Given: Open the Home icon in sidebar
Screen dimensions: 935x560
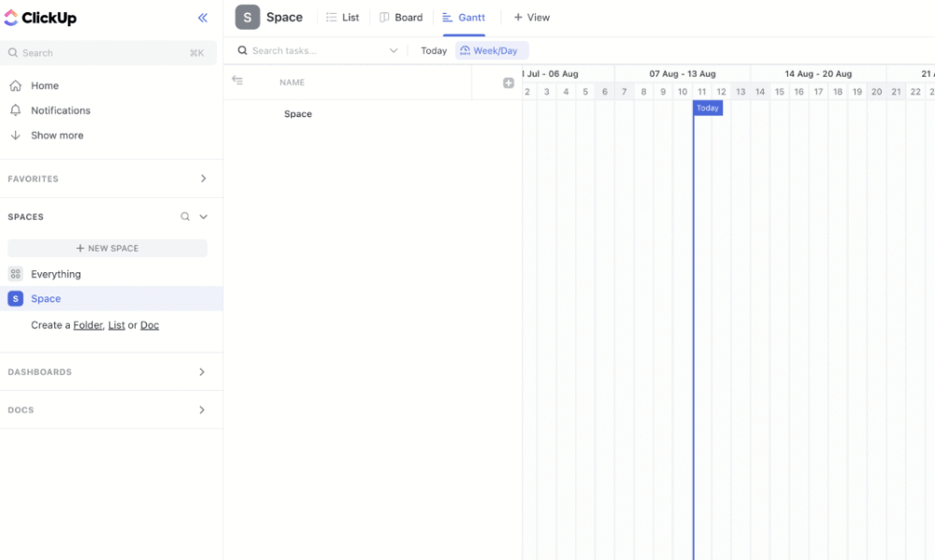Looking at the screenshot, I should click(x=16, y=86).
